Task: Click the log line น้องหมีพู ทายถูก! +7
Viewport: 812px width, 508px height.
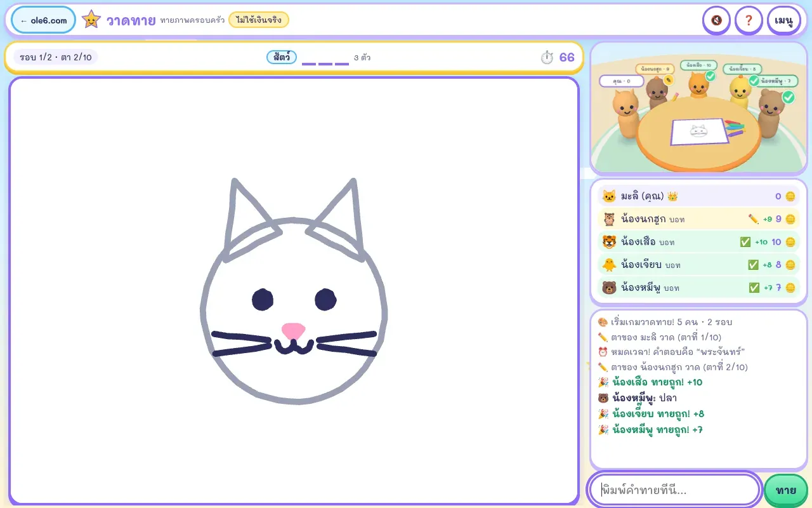Action: coord(650,430)
